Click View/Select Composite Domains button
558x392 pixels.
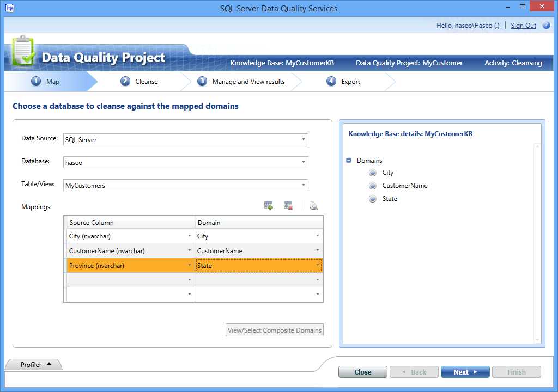[275, 330]
